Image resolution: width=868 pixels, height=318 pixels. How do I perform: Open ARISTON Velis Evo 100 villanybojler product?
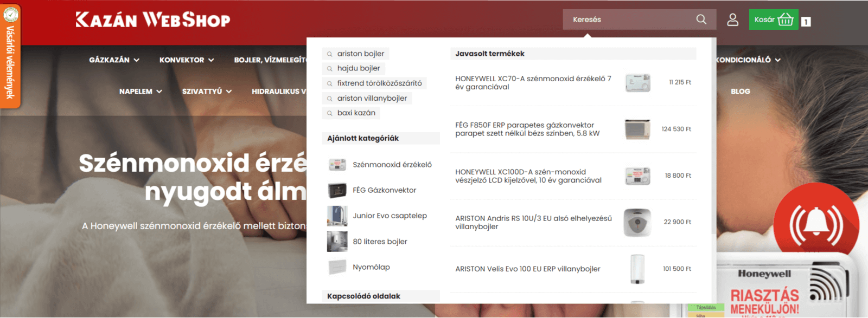click(x=528, y=269)
